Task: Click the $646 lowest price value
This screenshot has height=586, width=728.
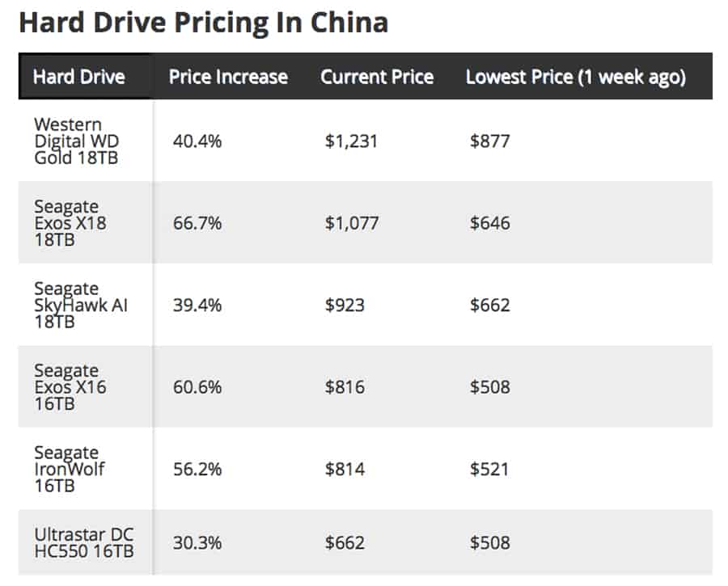Action: tap(489, 223)
